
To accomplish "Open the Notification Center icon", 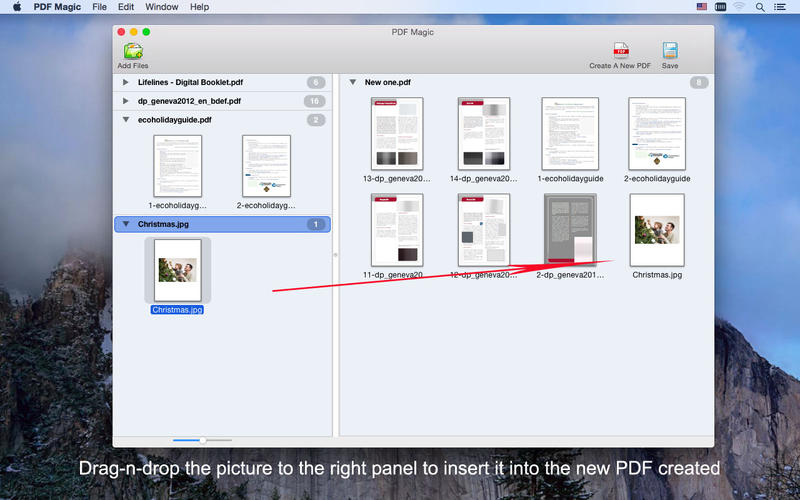I will [783, 7].
